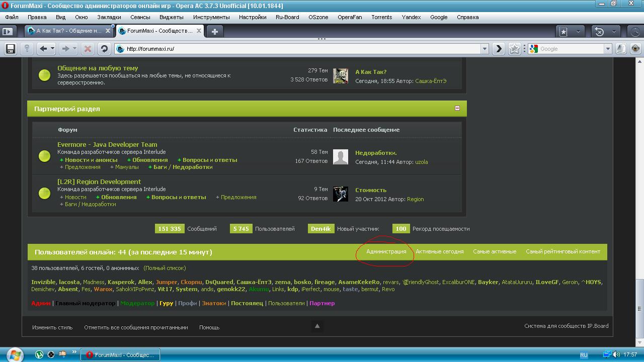The height and width of the screenshot is (362, 644).
Task: Open the search engine dropdown arrow
Action: [608, 49]
